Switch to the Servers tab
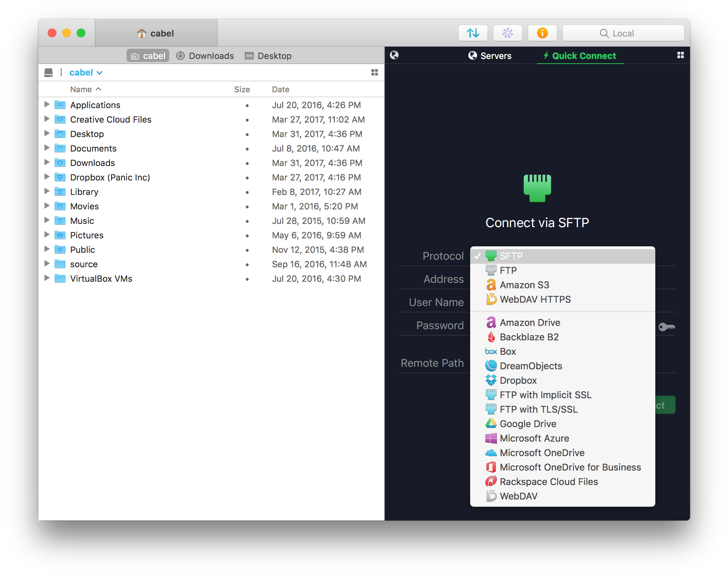Viewport: 728px width, 574px height. click(x=490, y=56)
